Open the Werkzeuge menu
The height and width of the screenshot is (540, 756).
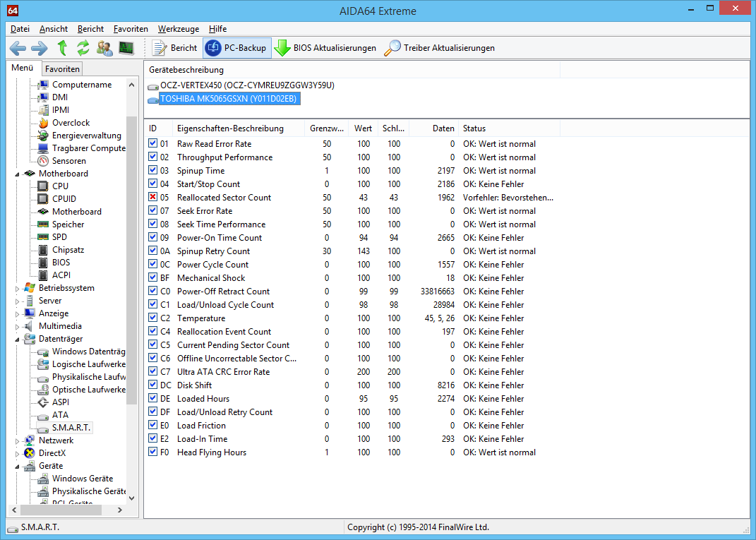click(x=179, y=29)
